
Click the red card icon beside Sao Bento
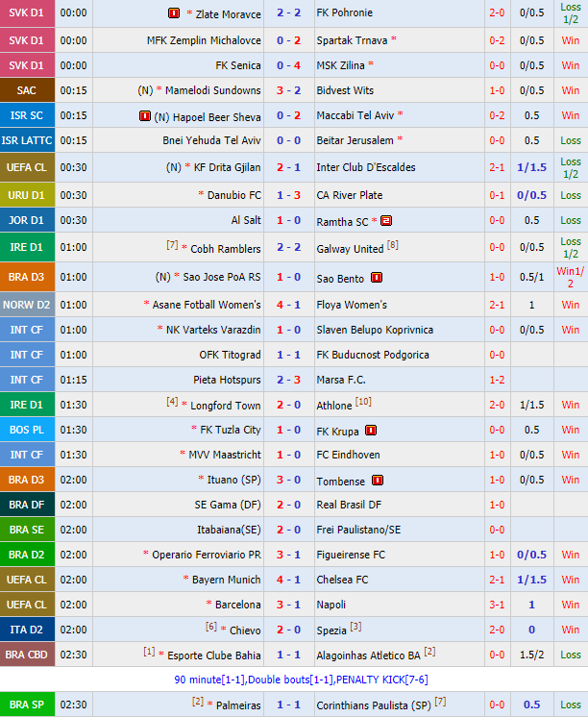377,278
